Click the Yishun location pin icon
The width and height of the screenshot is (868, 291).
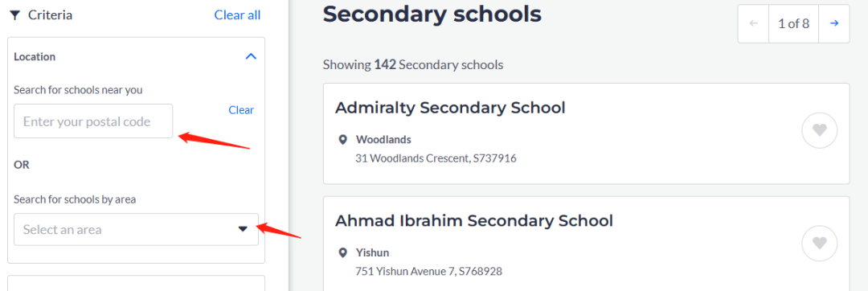342,253
